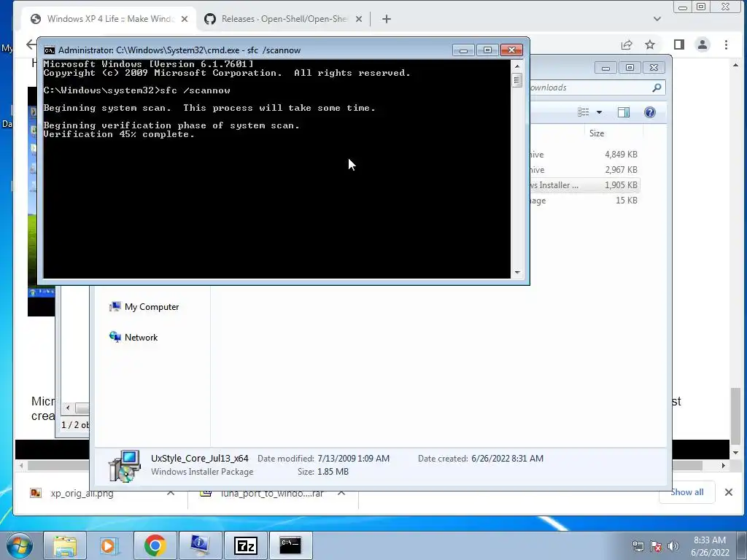Open Explorer help icon
747x560 pixels.
[x=650, y=112]
